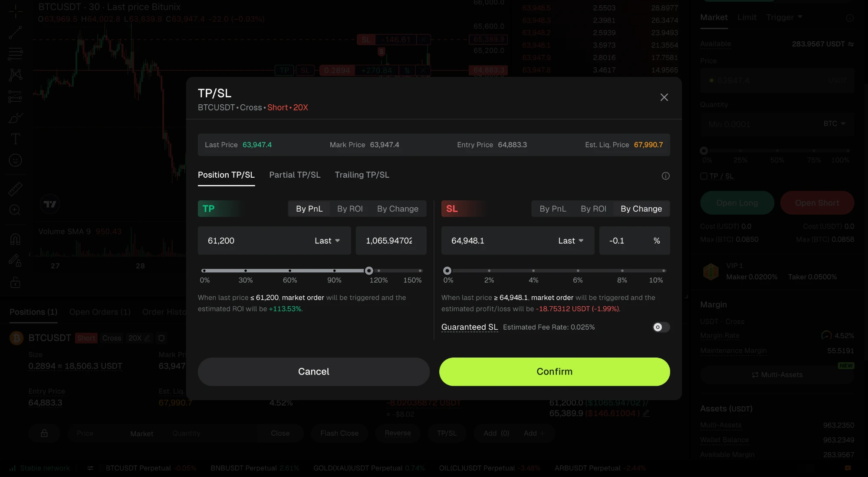The height and width of the screenshot is (477, 868).
Task: Select the ruler measure tool
Action: click(x=15, y=189)
